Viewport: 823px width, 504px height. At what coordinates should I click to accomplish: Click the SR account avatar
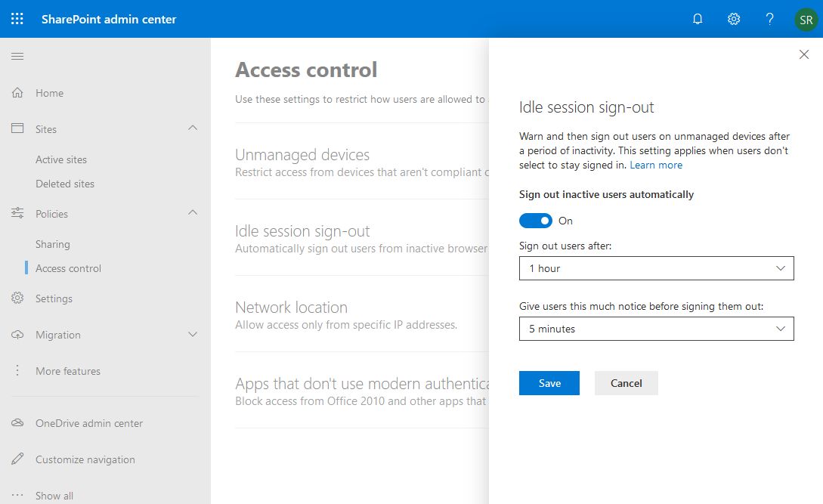click(x=806, y=20)
